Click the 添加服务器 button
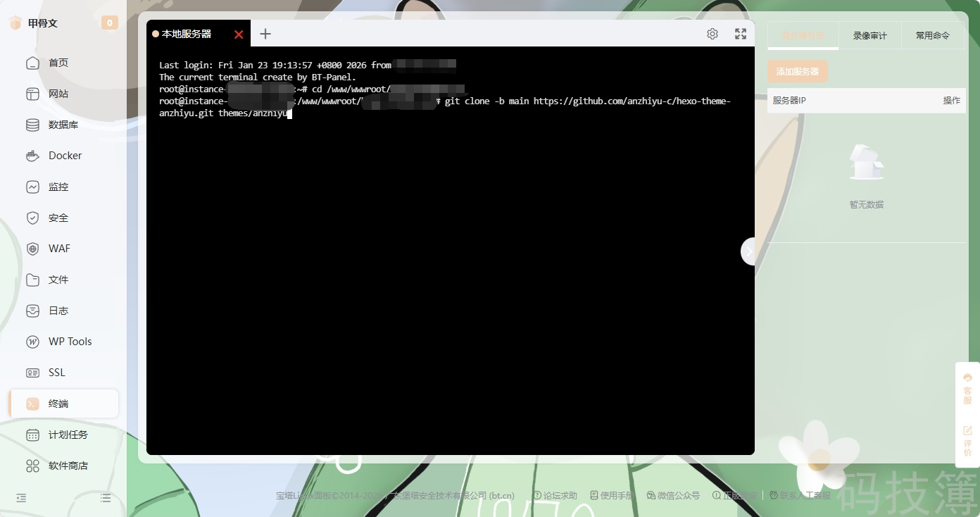 798,71
